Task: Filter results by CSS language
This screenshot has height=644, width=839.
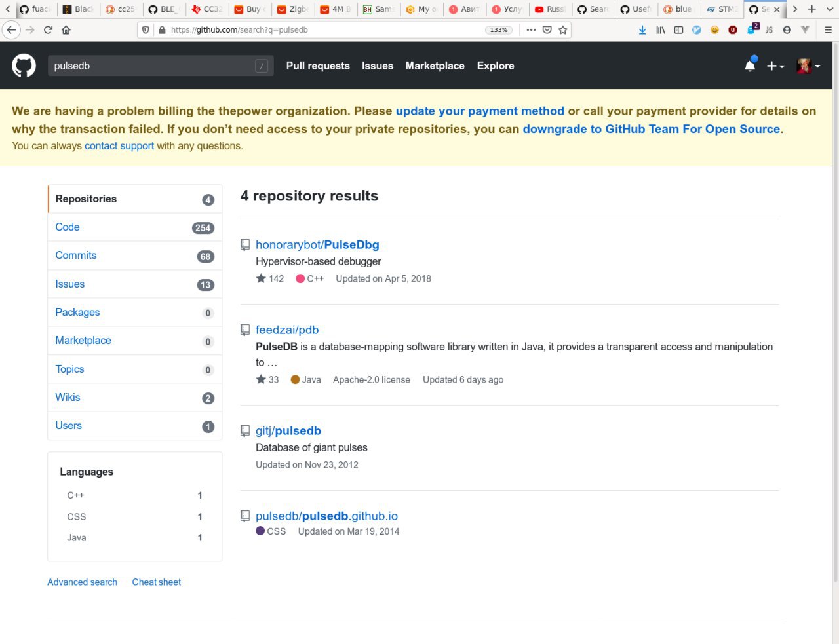Action: [134, 516]
